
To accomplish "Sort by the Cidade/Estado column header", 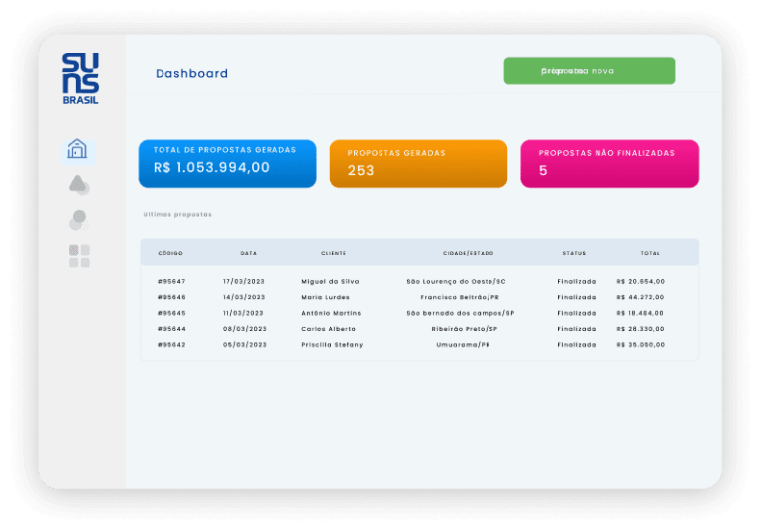I will [x=468, y=253].
